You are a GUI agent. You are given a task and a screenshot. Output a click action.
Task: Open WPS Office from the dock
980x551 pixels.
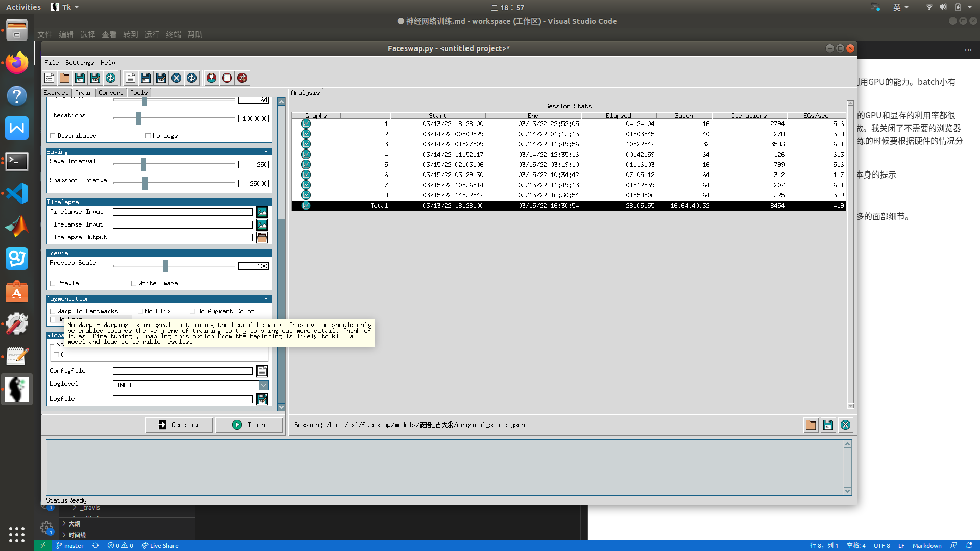pos(17,128)
